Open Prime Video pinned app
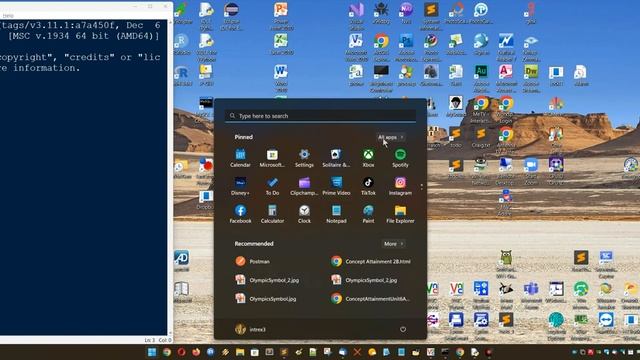The image size is (640, 360). pos(336,187)
